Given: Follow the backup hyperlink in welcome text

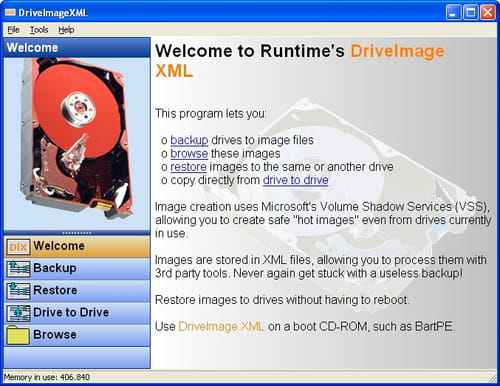Looking at the screenshot, I should click(x=189, y=140).
